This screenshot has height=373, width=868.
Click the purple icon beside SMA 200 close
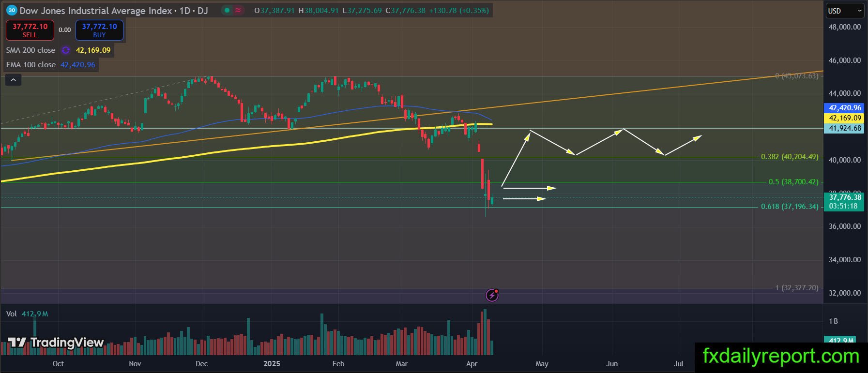click(66, 50)
